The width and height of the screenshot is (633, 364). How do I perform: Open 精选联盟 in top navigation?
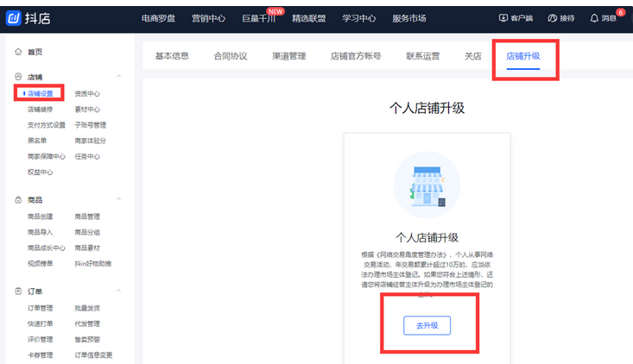point(309,18)
